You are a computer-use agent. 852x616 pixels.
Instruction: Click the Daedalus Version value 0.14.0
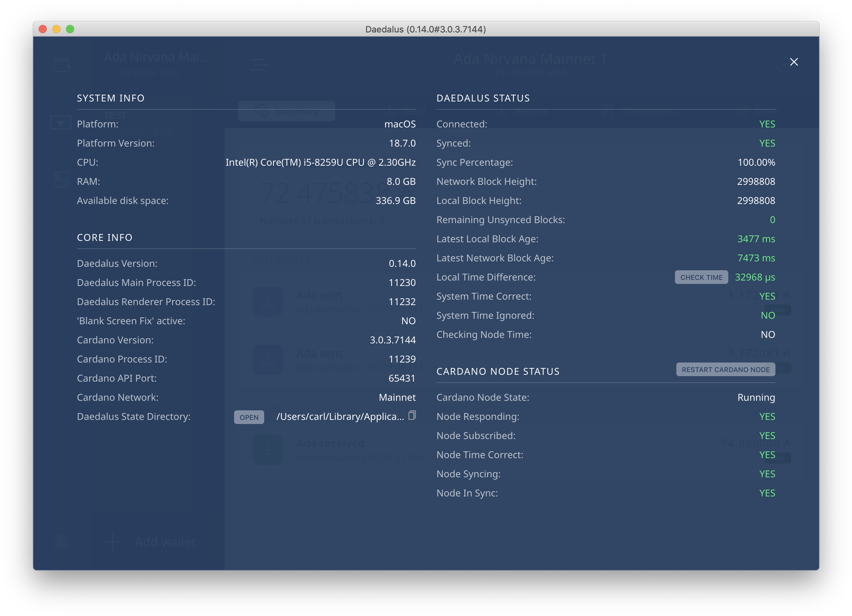[402, 263]
